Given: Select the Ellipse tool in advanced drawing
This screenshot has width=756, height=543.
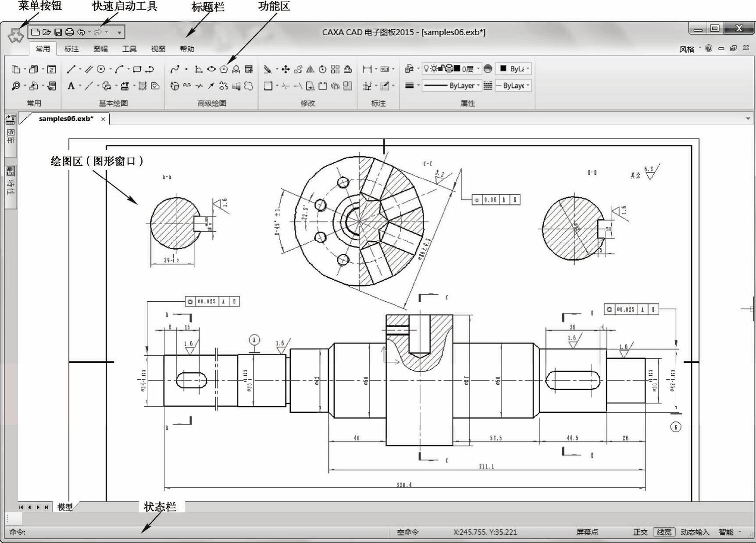Looking at the screenshot, I should [211, 69].
